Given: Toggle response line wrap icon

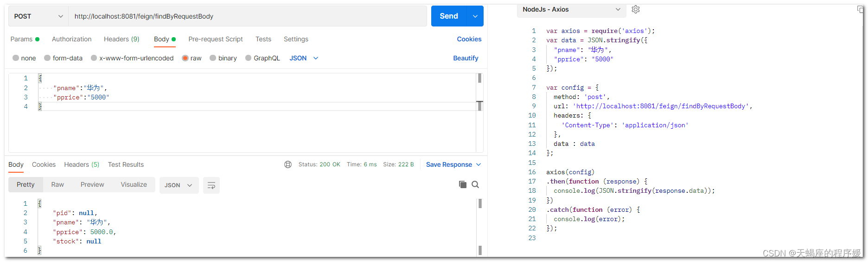Looking at the screenshot, I should [211, 185].
